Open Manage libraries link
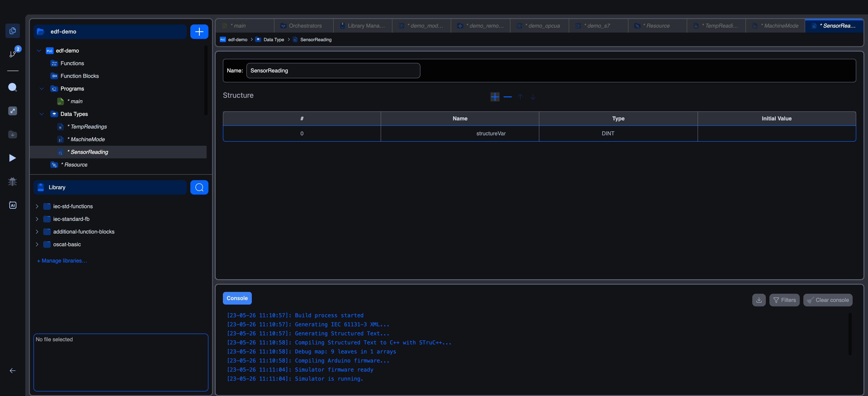Image resolution: width=868 pixels, height=396 pixels. 62,260
